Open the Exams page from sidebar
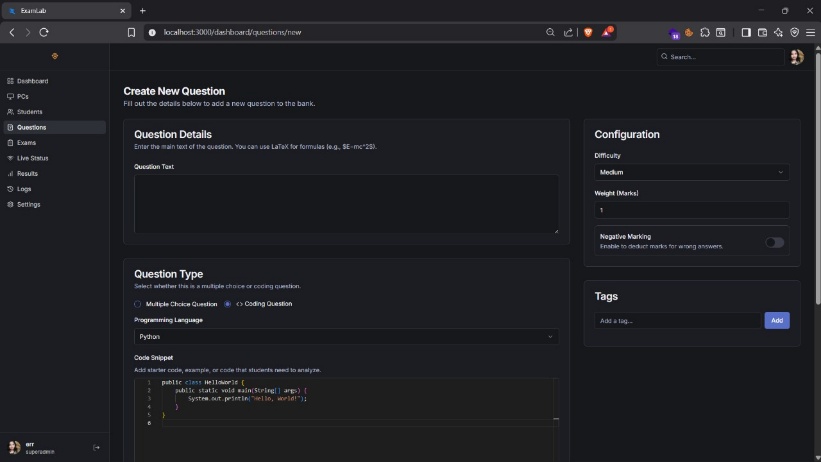The image size is (821, 462). [26, 143]
